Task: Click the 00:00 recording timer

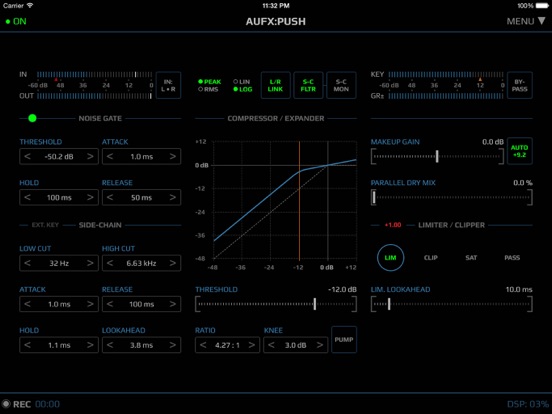Action: (48, 404)
